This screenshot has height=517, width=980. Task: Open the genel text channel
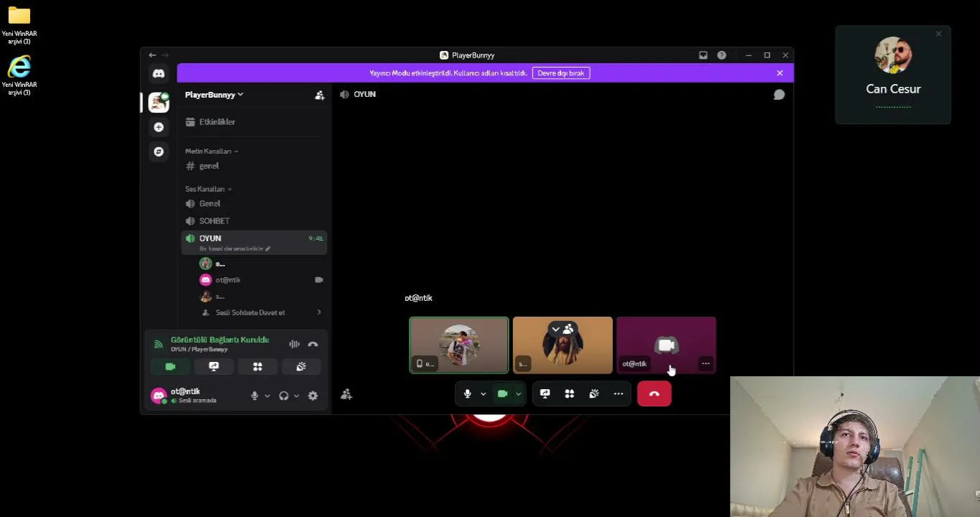(253, 166)
